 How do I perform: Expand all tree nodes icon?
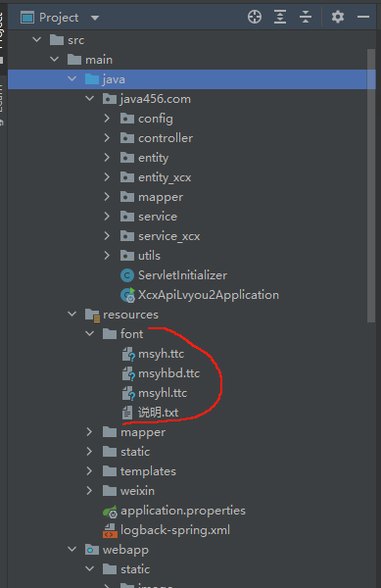click(x=280, y=17)
